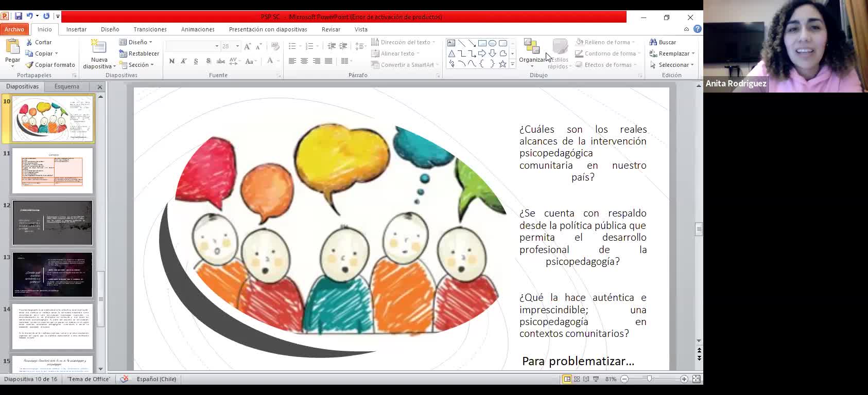Viewport: 868px width, 395px height.
Task: Open Presentación con diapositivas tab
Action: pos(268,29)
